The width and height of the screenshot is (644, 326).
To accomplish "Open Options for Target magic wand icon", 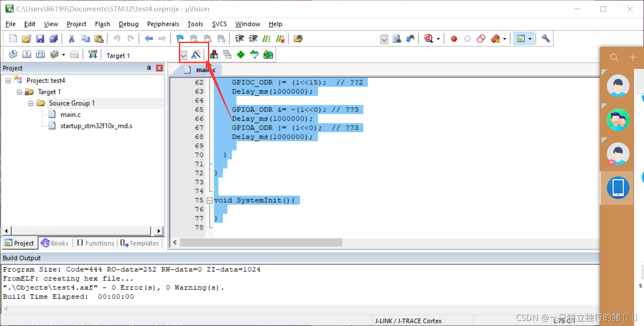I will point(196,55).
